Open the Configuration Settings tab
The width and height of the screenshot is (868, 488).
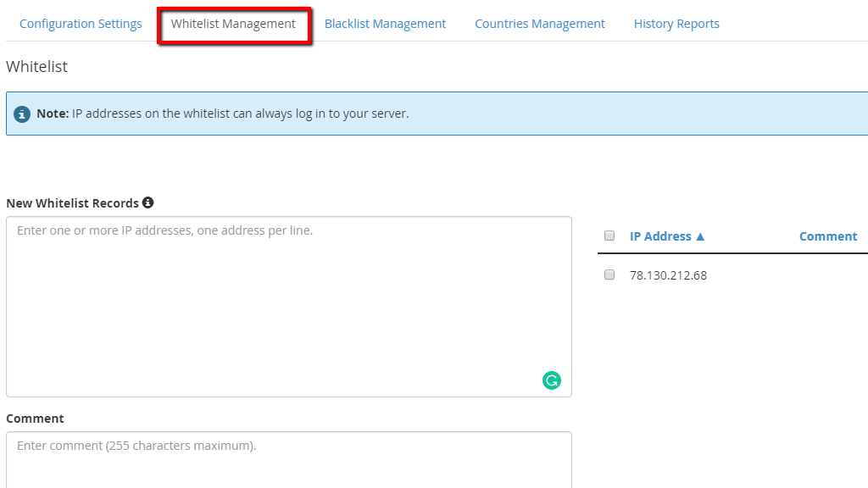81,24
